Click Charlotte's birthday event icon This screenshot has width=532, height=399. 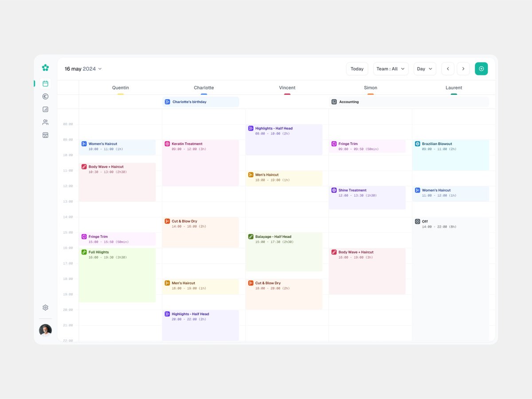[167, 102]
